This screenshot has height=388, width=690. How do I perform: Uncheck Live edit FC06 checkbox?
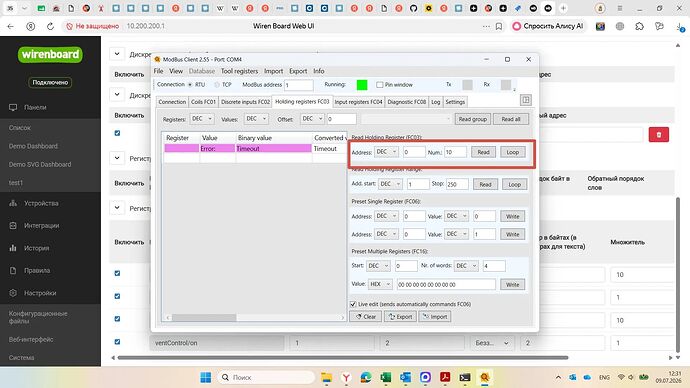[x=353, y=304]
